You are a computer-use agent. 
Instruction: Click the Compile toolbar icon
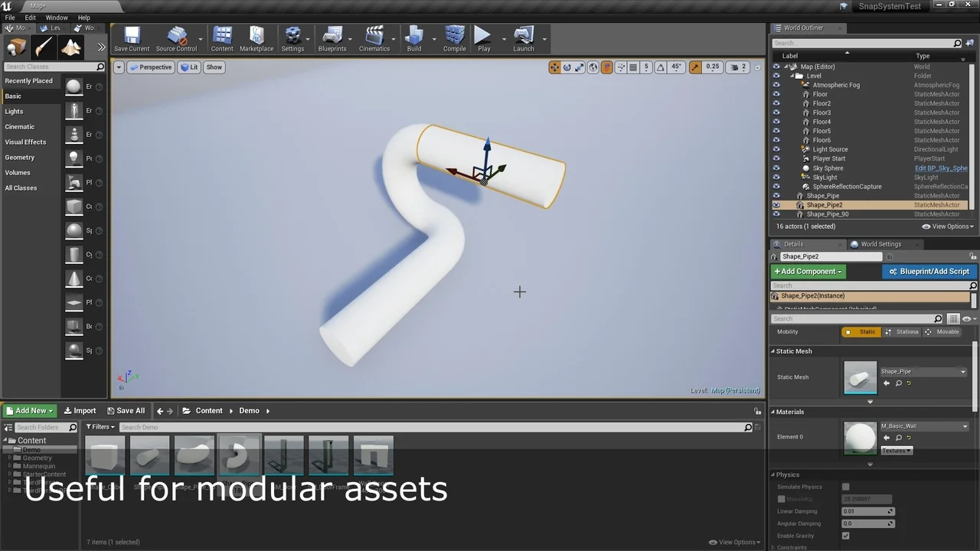point(455,38)
